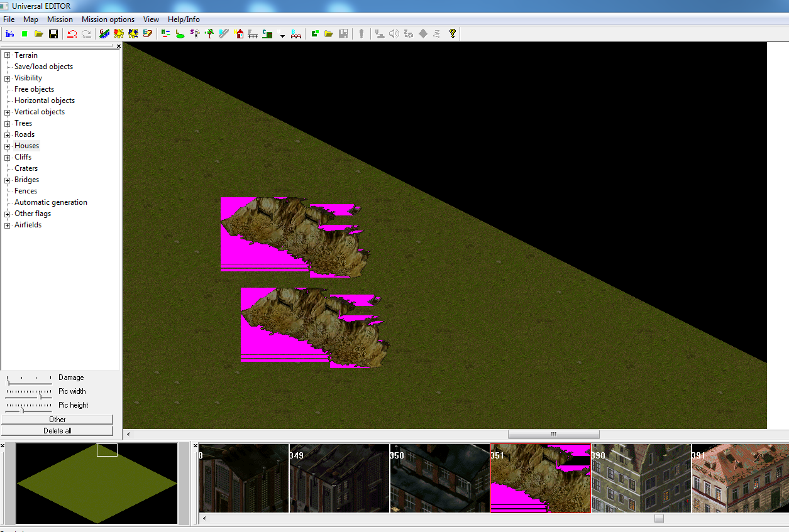
Task: Select the red house icon
Action: click(x=239, y=34)
